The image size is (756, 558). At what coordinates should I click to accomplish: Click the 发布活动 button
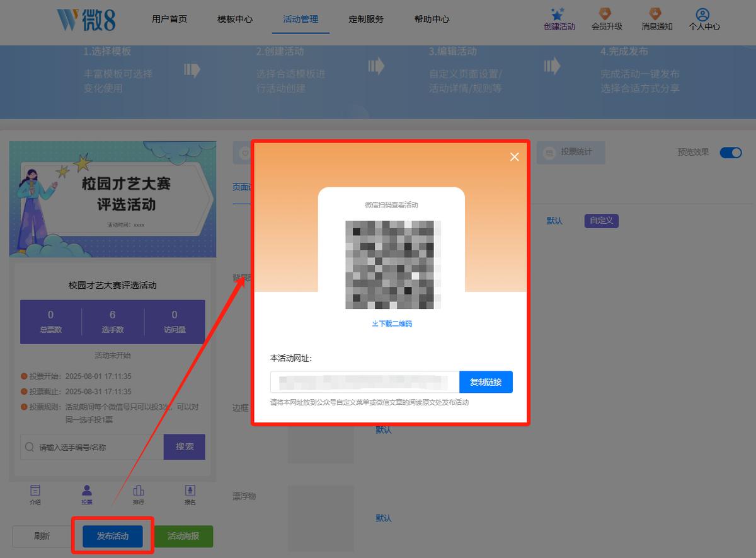(112, 536)
